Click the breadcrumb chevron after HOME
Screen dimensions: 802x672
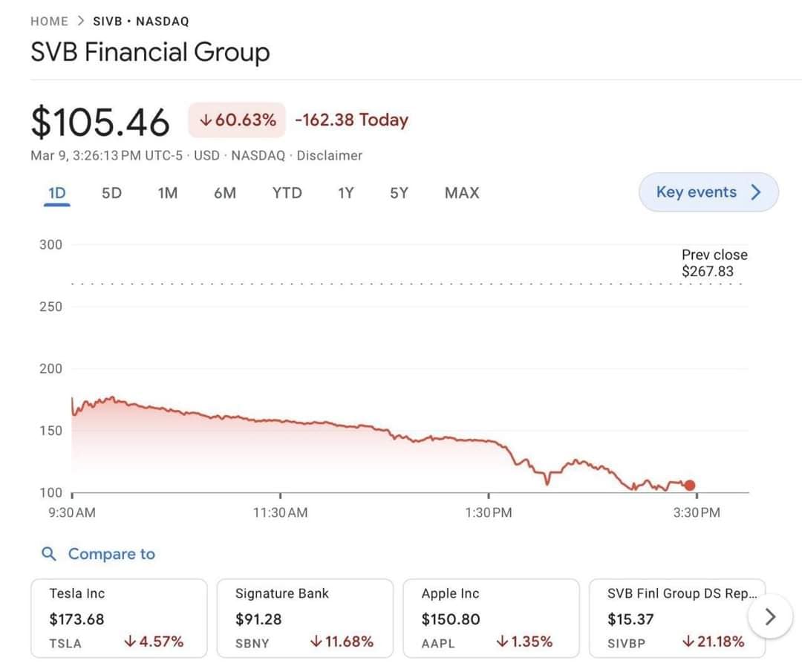tap(80, 22)
